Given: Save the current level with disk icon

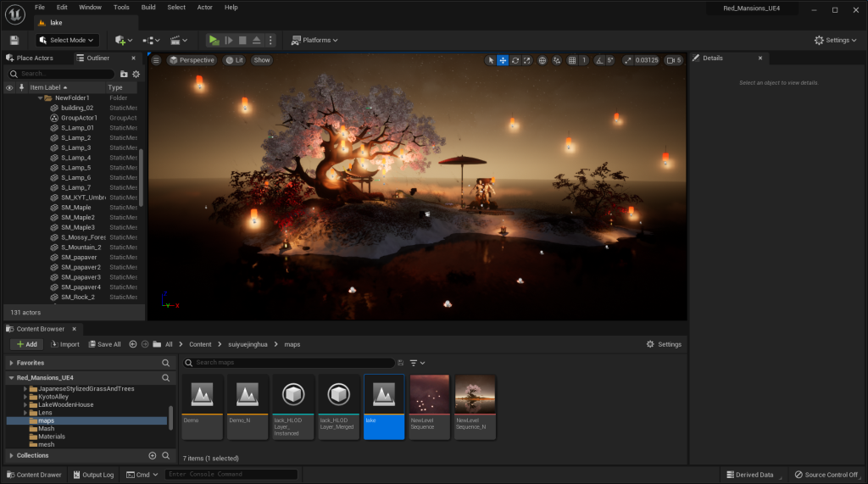Looking at the screenshot, I should [14, 40].
